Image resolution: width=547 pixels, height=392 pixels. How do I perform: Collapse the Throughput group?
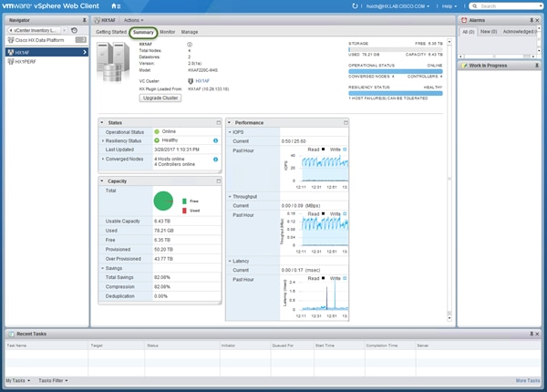coord(230,197)
